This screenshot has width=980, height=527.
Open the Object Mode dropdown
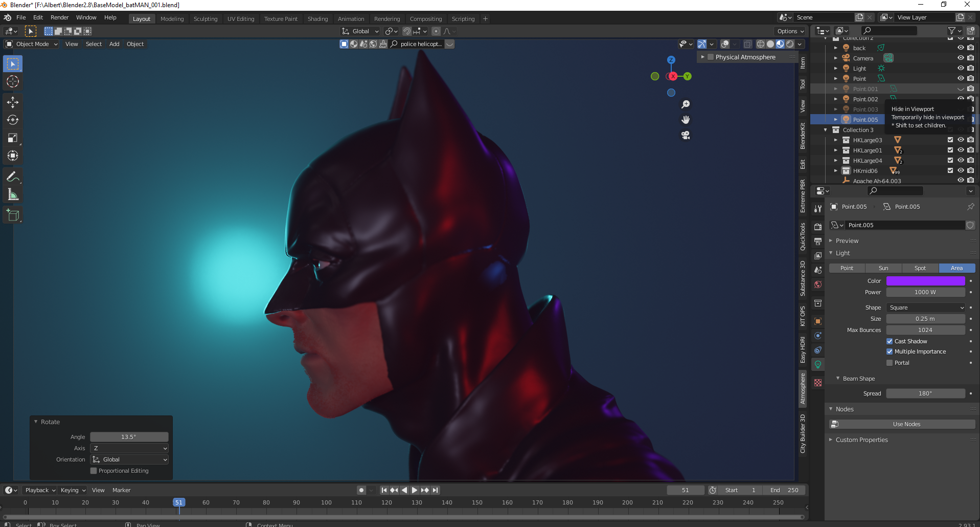point(32,44)
